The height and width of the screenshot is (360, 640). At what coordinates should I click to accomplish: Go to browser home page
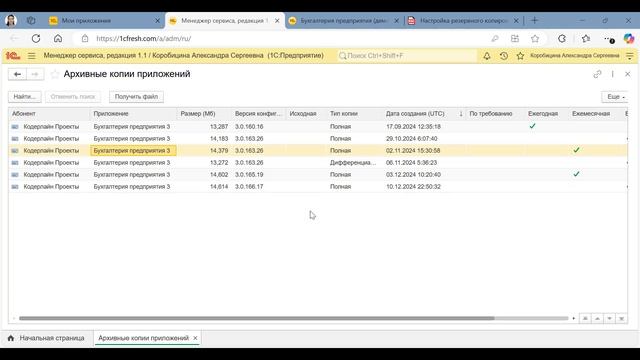pos(58,38)
